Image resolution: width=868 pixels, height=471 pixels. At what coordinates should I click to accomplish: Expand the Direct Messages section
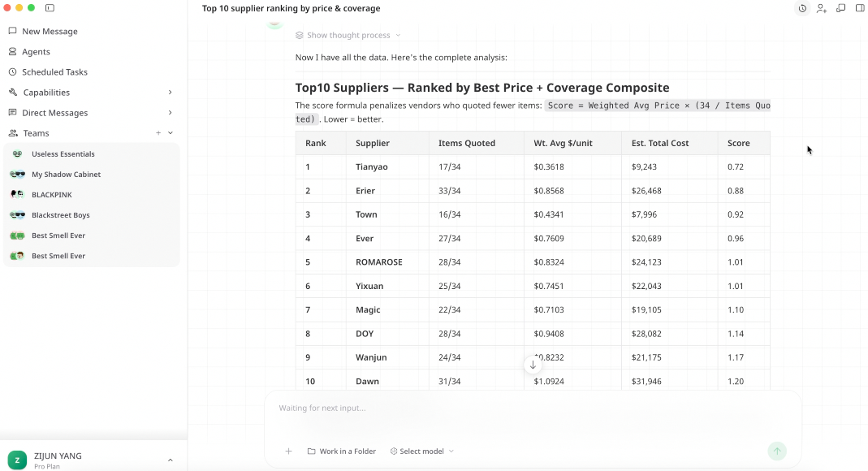[x=170, y=113]
